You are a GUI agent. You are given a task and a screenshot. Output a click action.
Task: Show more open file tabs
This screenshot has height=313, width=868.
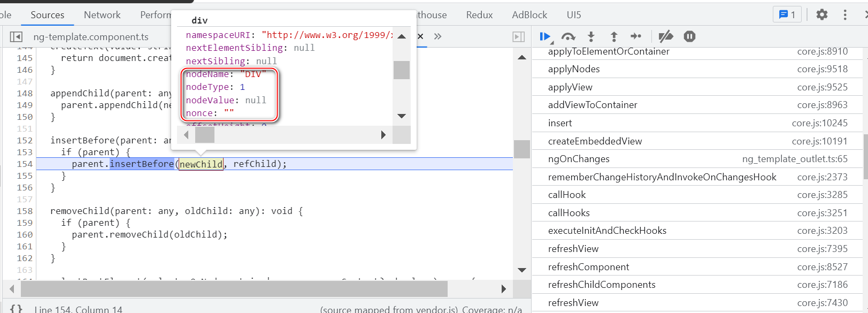coord(438,36)
